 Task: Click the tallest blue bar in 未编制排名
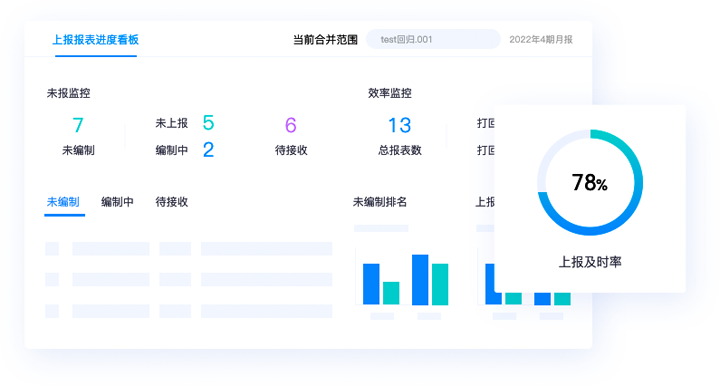pyautogui.click(x=420, y=280)
